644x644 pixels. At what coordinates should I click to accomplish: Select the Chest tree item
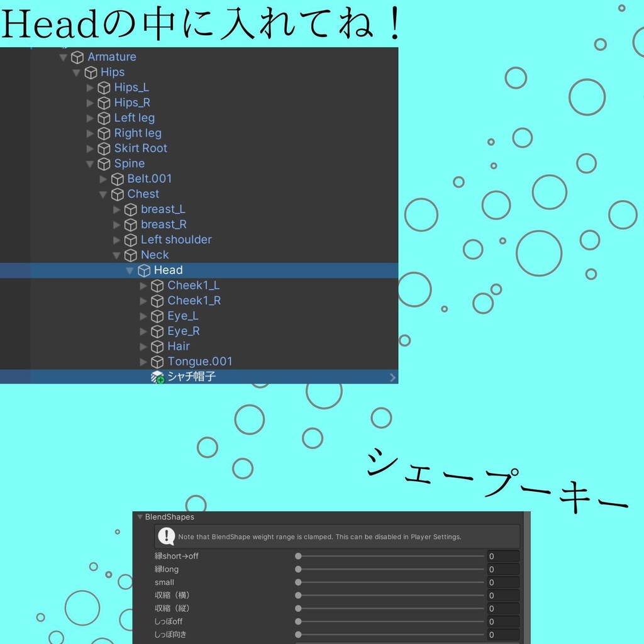coord(142,194)
